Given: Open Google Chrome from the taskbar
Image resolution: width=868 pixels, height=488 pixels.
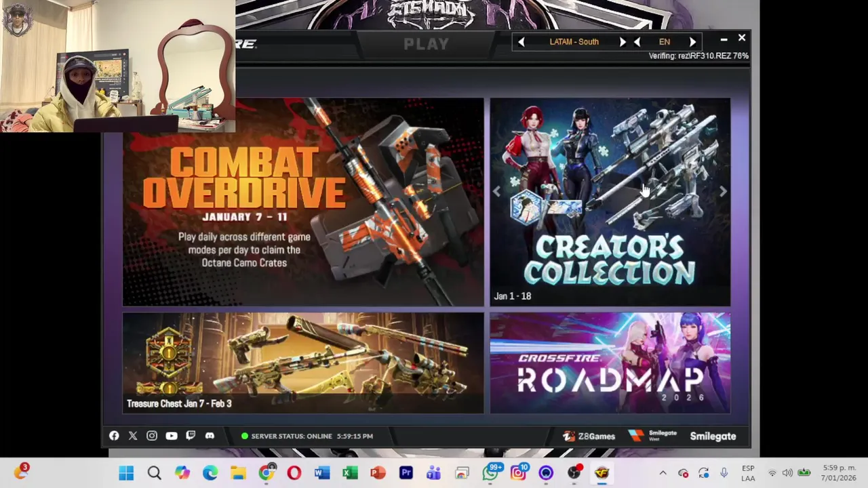Looking at the screenshot, I should pos(267,472).
